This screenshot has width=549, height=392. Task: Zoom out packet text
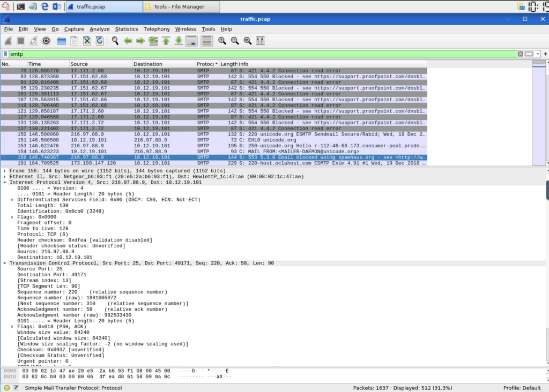pos(235,41)
